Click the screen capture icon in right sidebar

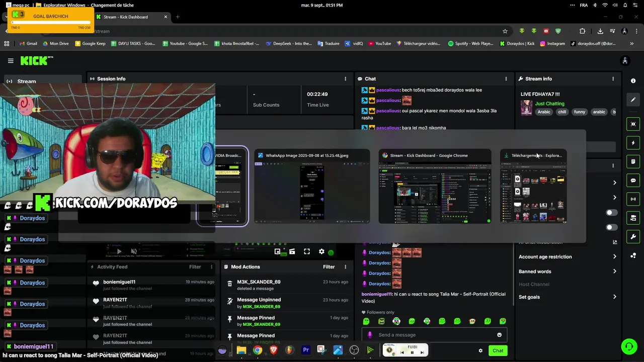633,124
